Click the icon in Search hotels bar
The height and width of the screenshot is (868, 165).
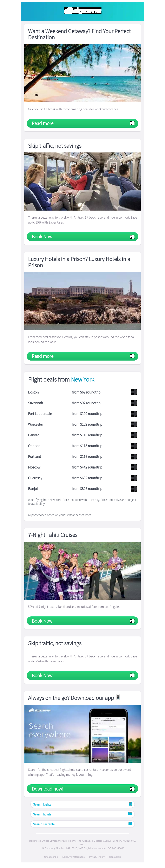click(130, 814)
